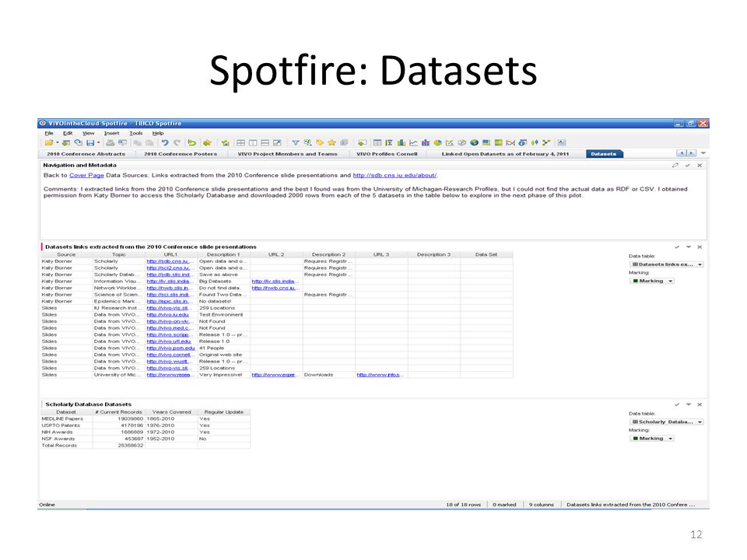The height and width of the screenshot is (560, 747).
Task: Open the http://vivo.iu.edu link
Action: [168, 315]
